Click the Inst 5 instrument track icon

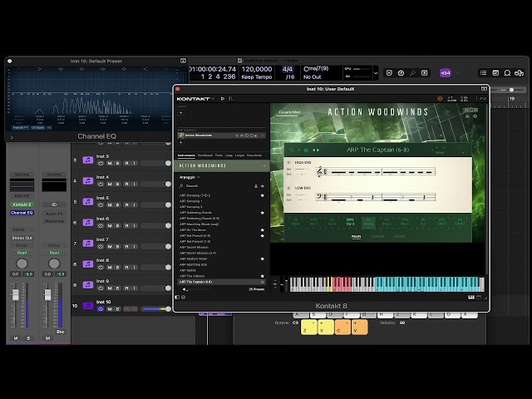[88, 201]
